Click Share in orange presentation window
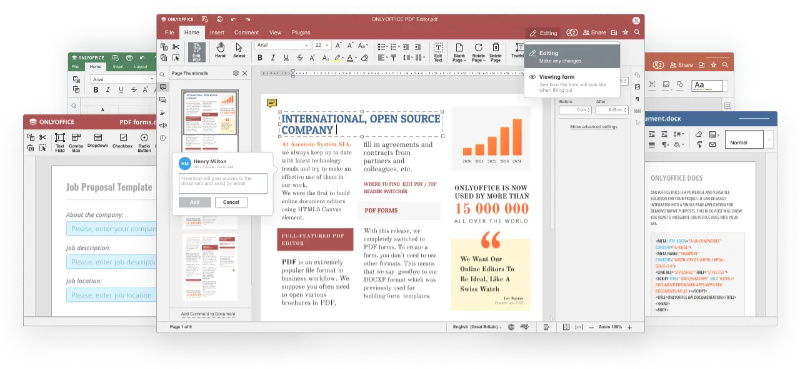This screenshot has width=800, height=369. (681, 65)
